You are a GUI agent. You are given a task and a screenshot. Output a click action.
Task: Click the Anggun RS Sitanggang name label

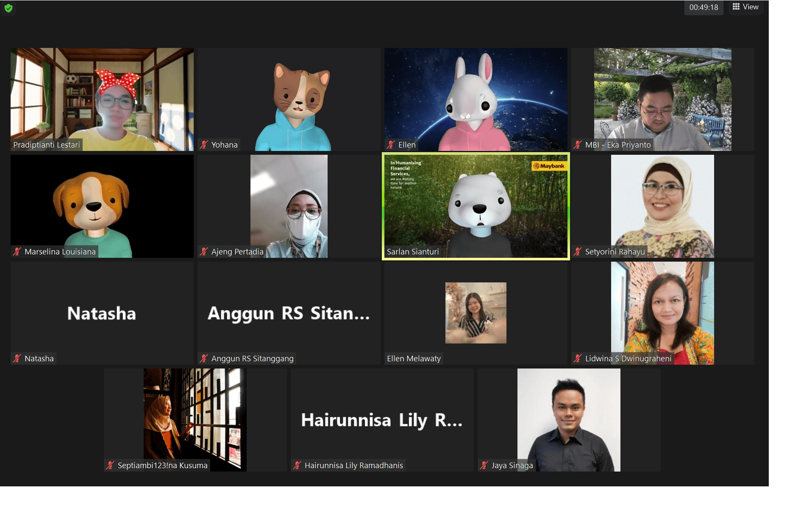tap(252, 358)
